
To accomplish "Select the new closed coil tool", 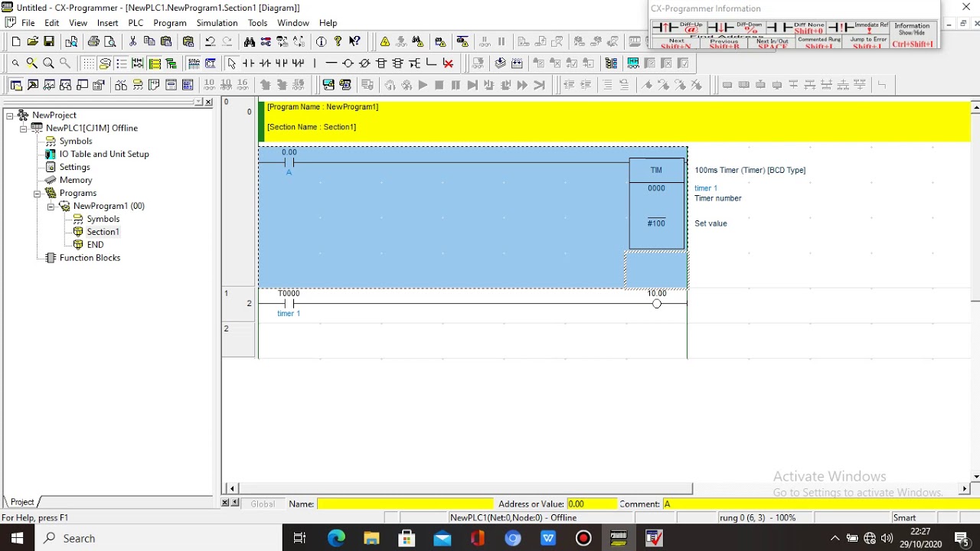I will pos(364,63).
